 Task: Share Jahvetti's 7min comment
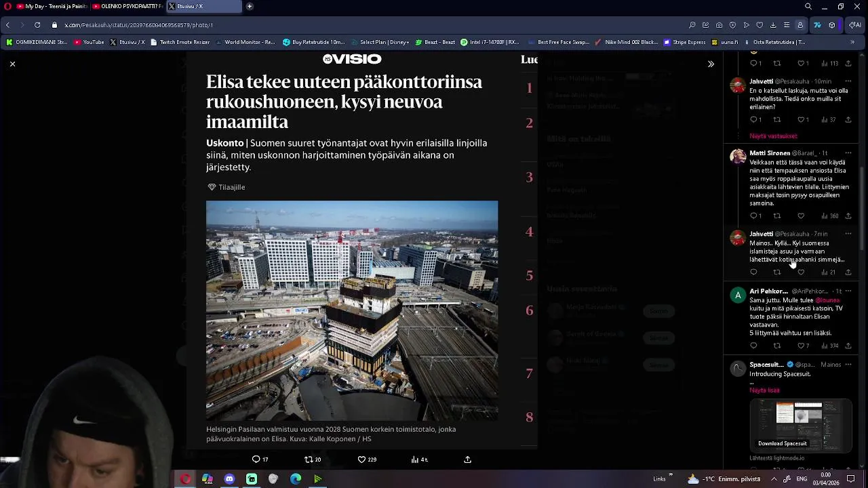tap(848, 272)
